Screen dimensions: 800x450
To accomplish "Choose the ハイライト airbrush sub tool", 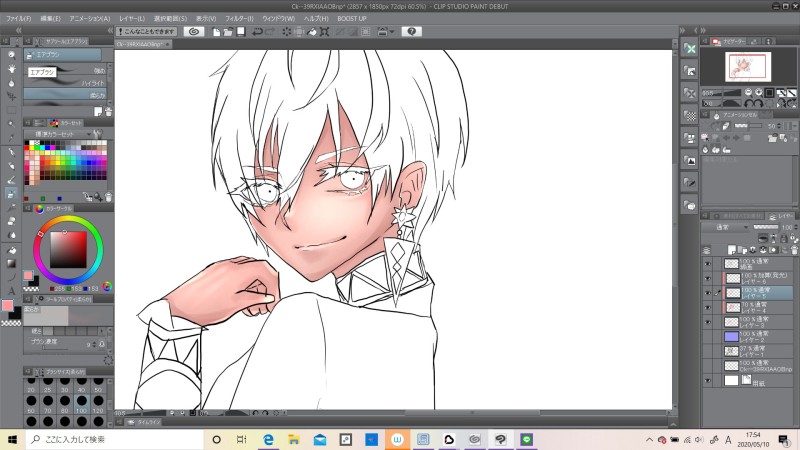I will tap(65, 83).
